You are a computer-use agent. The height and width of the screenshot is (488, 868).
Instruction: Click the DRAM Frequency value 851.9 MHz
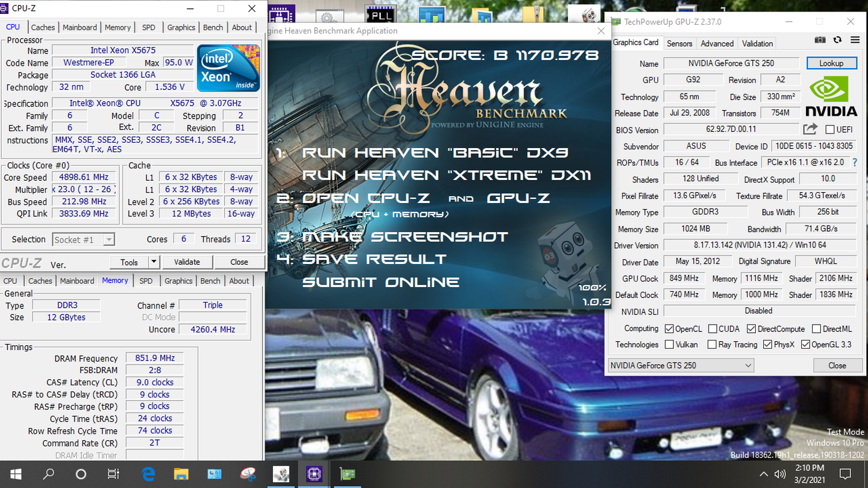tap(155, 358)
